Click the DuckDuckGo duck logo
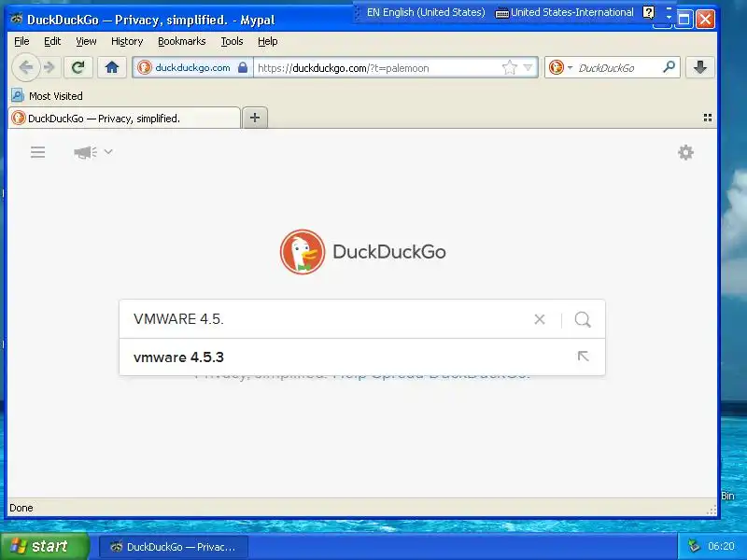 pos(303,251)
